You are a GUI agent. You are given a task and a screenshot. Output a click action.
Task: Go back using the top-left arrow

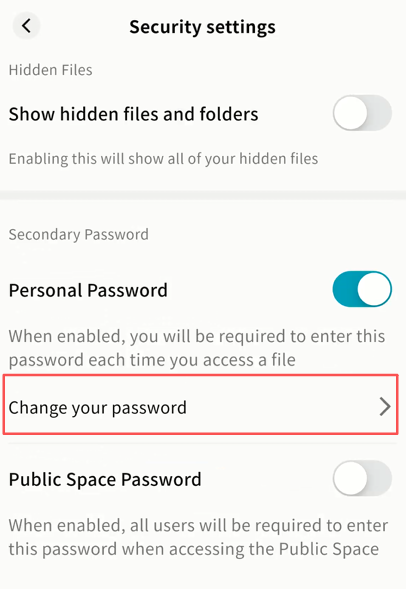coord(26,26)
